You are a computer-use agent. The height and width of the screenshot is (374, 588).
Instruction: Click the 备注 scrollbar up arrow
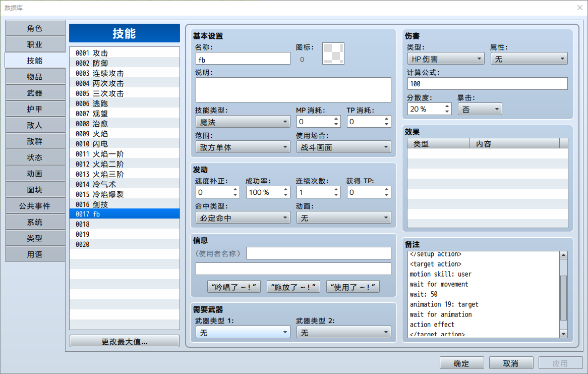point(563,255)
